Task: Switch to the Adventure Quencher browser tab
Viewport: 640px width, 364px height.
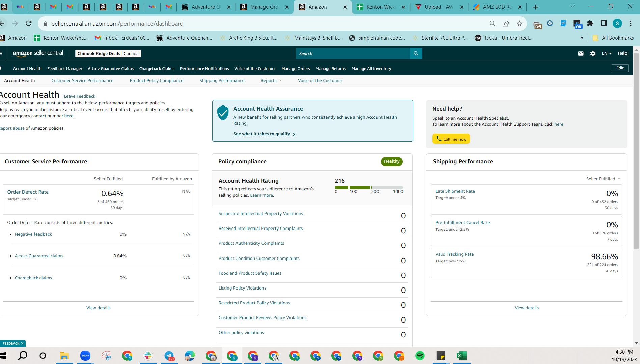Action: pyautogui.click(x=206, y=7)
